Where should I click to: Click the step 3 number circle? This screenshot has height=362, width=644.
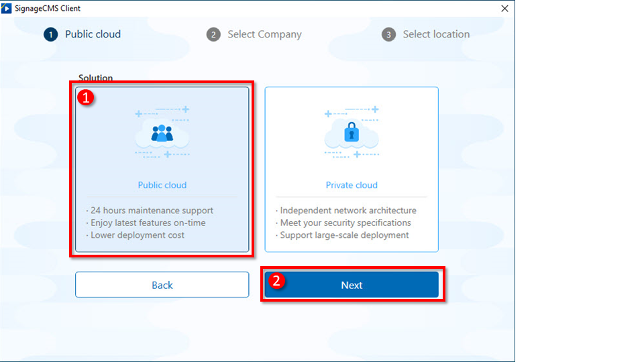(x=389, y=34)
